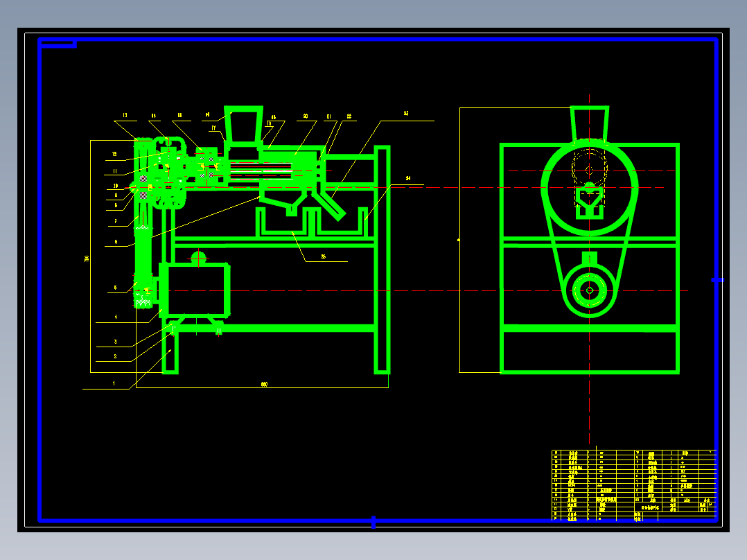This screenshot has width=747, height=560.
Task: Select part callout number 11
Action: pos(115,171)
